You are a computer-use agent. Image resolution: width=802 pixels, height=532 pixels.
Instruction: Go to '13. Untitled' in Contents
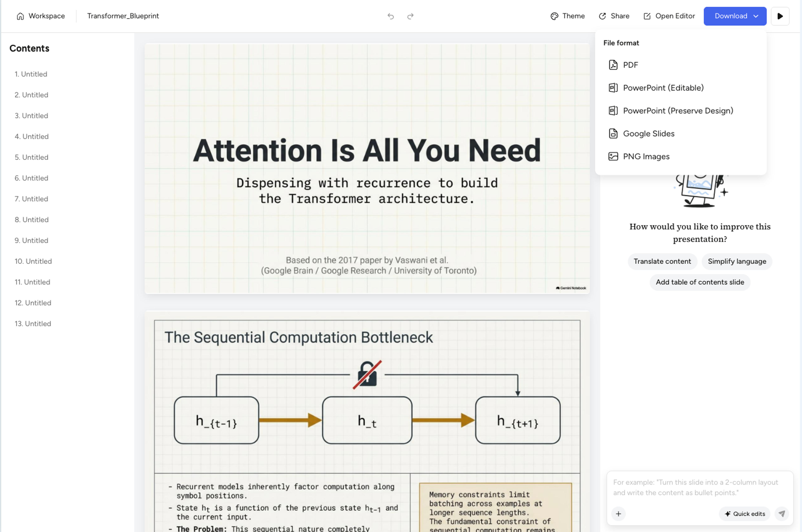point(33,324)
